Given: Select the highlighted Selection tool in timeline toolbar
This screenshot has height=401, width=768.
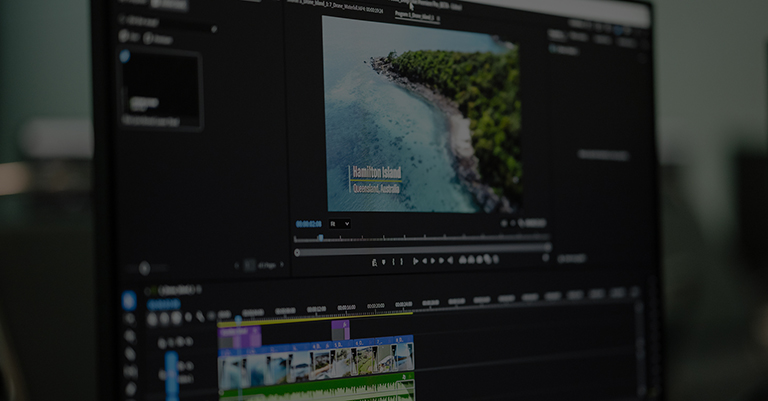Looking at the screenshot, I should point(129,301).
